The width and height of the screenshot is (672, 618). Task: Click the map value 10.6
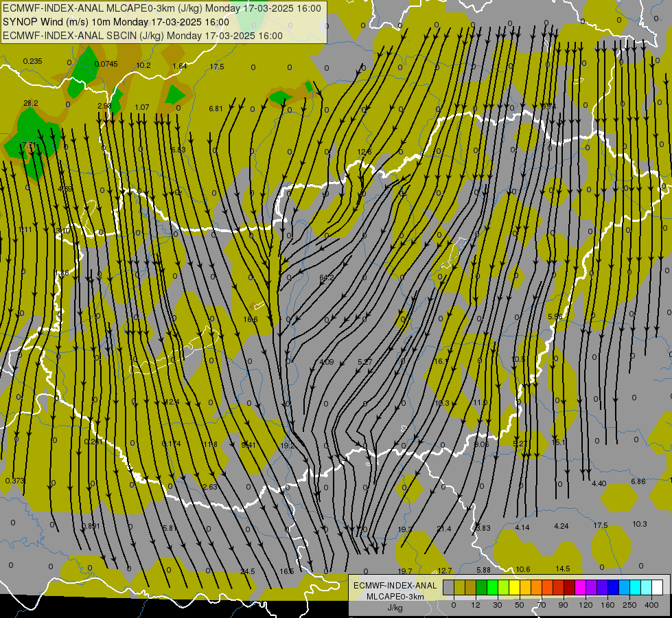523,569
